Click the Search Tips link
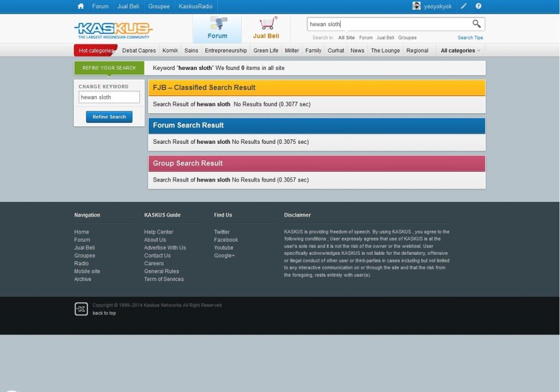 (x=470, y=38)
